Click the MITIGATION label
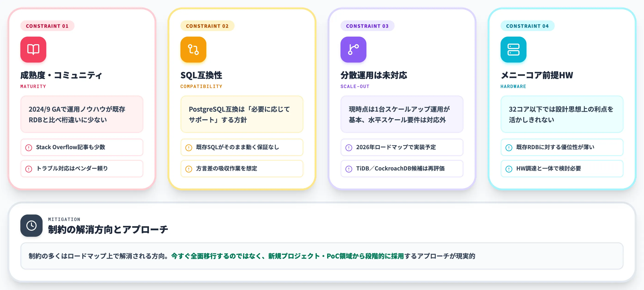The height and width of the screenshot is (290, 644). pos(64,219)
